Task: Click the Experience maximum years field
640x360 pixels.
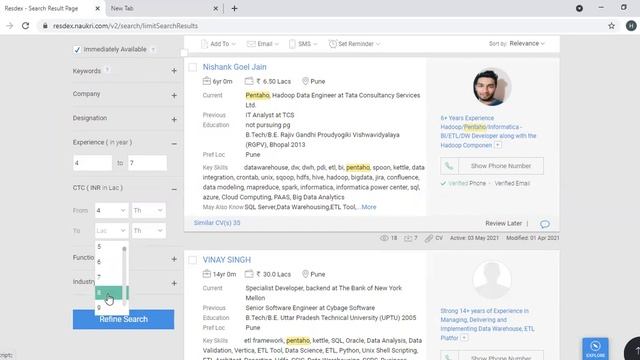Action: pos(147,163)
